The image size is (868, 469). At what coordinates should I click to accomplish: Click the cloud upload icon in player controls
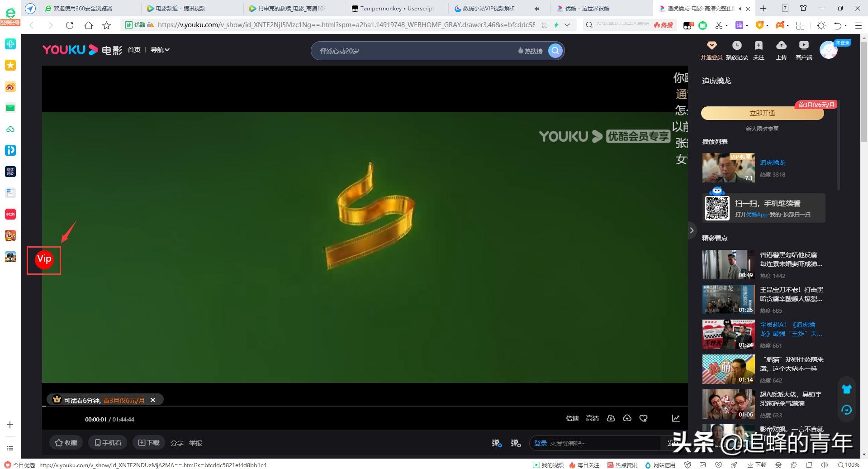point(627,418)
